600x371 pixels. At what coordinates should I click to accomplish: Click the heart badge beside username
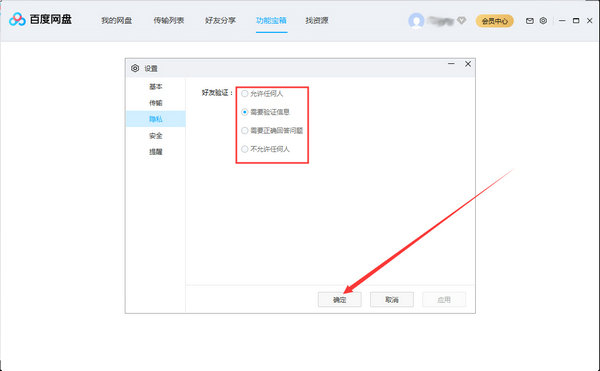tap(461, 20)
